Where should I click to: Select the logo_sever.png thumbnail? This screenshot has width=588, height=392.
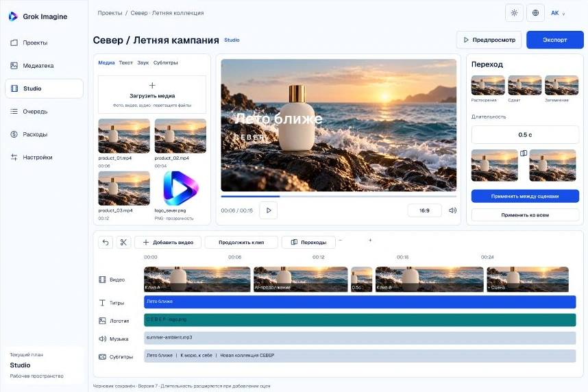(180, 188)
